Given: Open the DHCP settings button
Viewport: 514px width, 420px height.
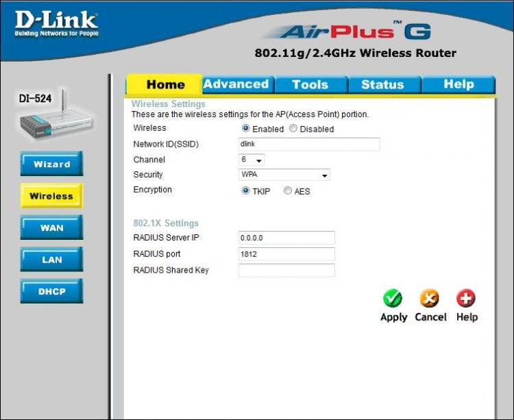Looking at the screenshot, I should click(52, 291).
